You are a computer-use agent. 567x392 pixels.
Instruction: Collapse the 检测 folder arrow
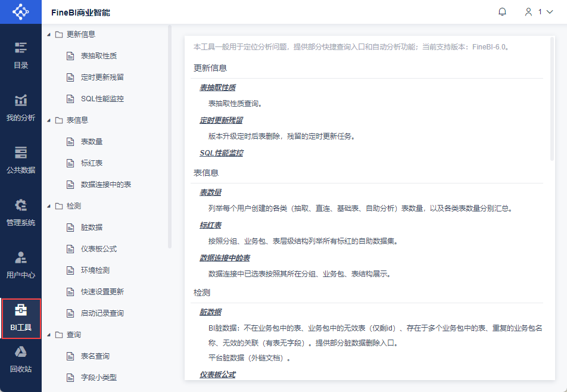(49, 206)
